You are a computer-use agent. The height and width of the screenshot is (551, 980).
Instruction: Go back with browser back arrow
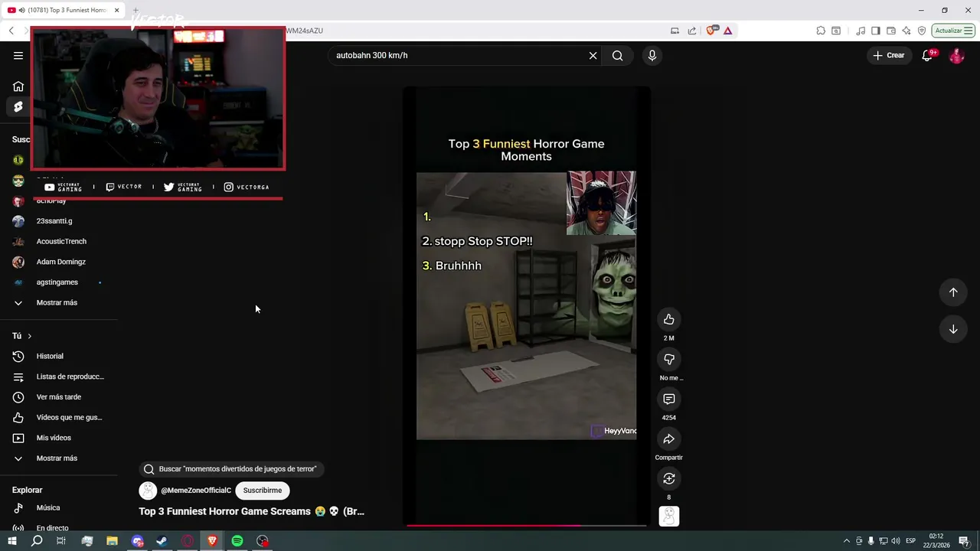tap(11, 31)
